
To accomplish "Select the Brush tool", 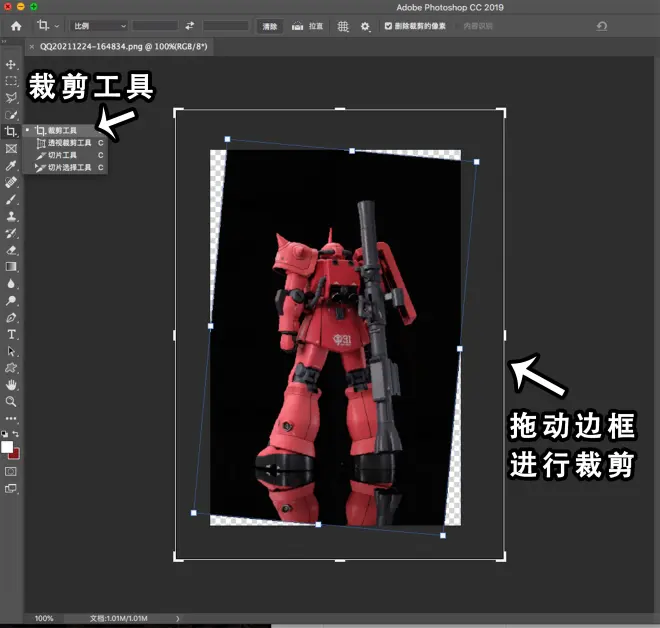I will click(11, 199).
